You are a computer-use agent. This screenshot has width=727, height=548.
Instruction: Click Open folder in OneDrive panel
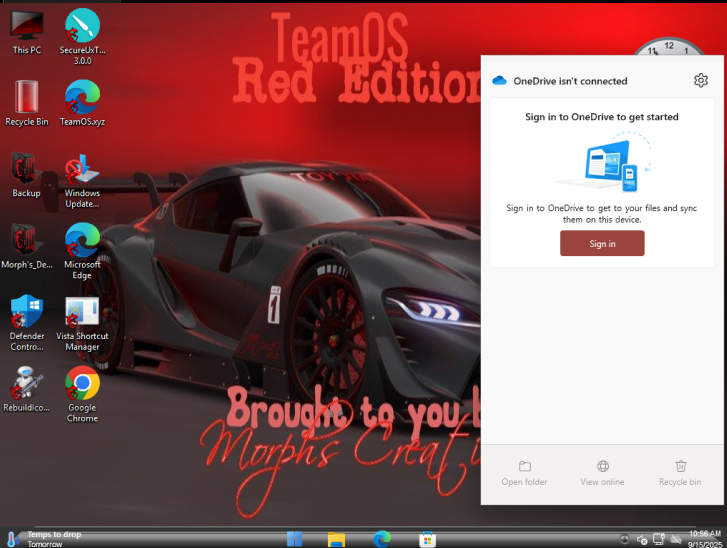click(524, 473)
